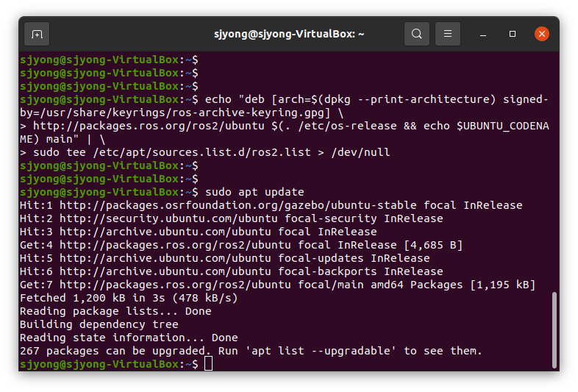Click 'Fetched 1,200 kB in 3s' line
This screenshot has height=392, width=578.
point(129,298)
